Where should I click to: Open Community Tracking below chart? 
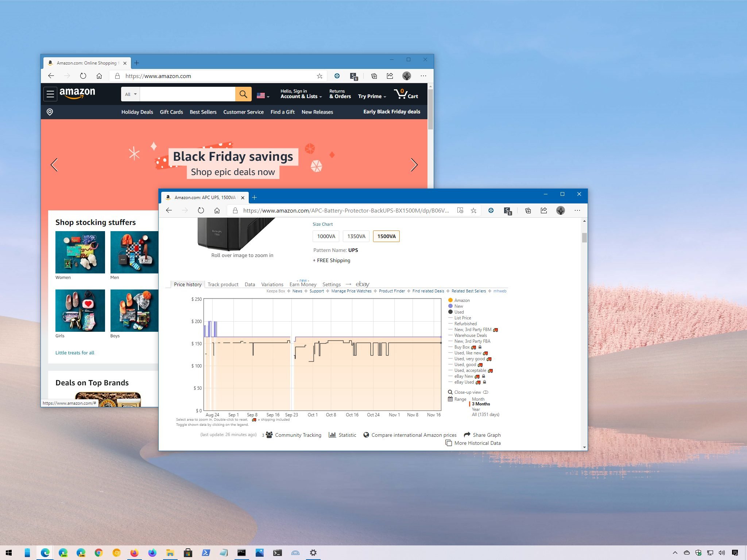pyautogui.click(x=294, y=435)
